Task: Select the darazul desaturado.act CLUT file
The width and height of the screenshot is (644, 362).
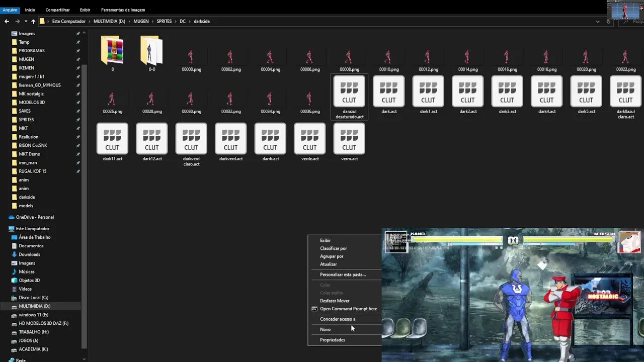Action: point(349,97)
